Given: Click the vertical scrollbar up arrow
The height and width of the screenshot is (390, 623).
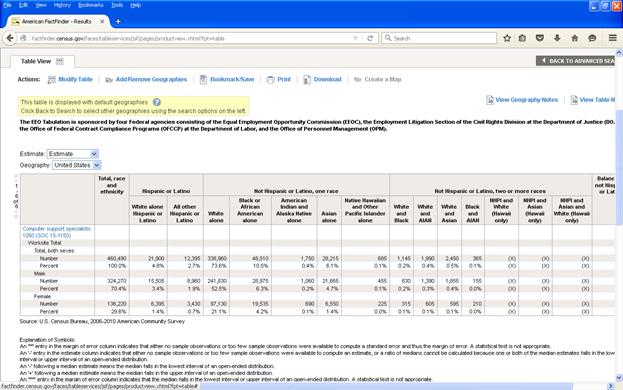Looking at the screenshot, I should 619,52.
